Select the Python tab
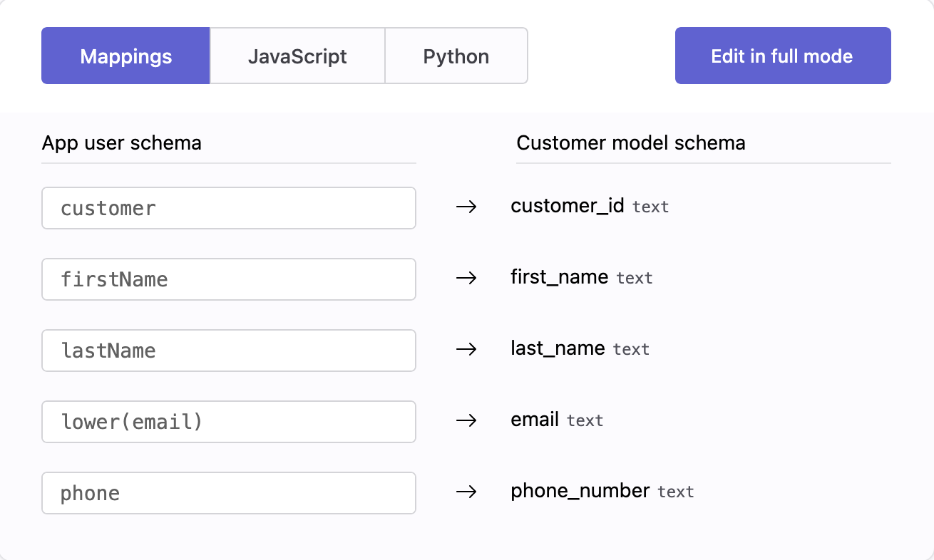This screenshot has width=934, height=560. pyautogui.click(x=456, y=56)
